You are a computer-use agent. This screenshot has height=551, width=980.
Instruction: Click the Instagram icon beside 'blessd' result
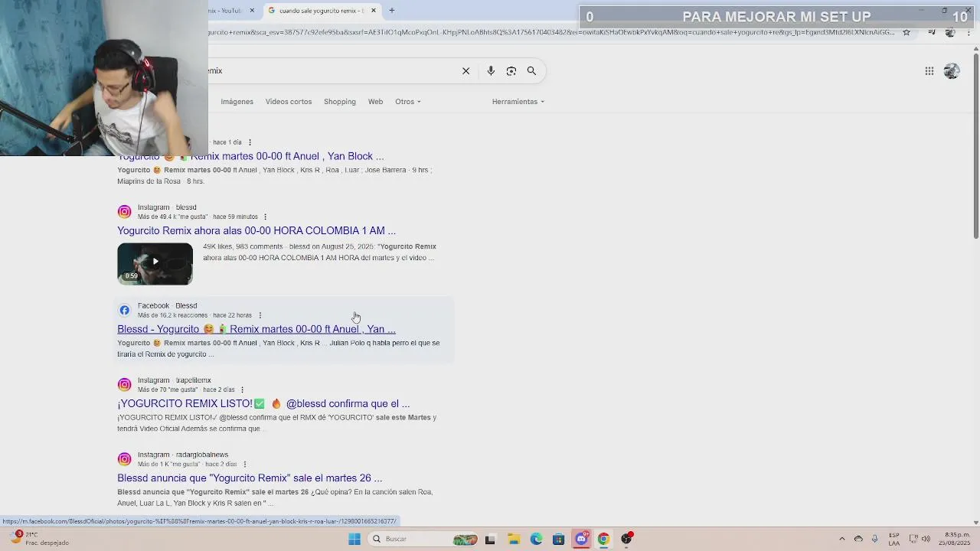pyautogui.click(x=124, y=212)
